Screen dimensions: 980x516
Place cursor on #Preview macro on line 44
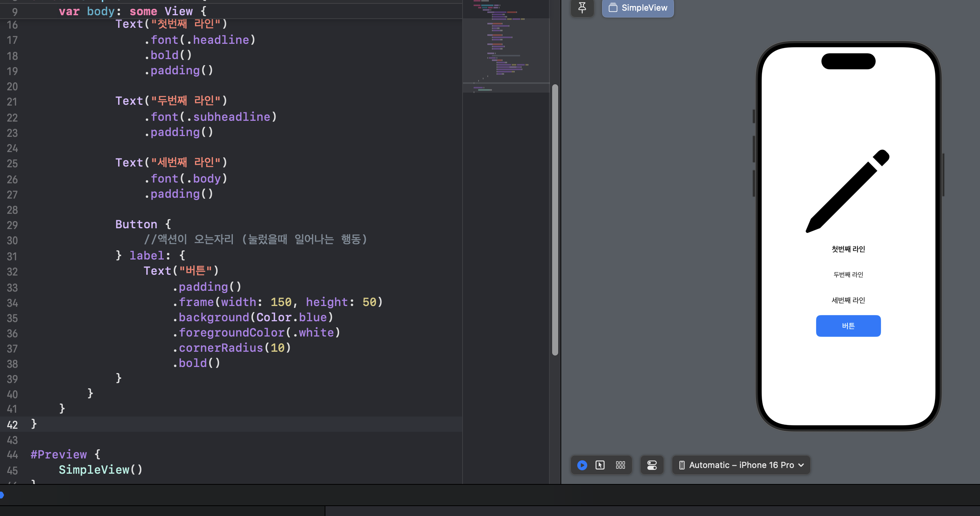coord(59,454)
